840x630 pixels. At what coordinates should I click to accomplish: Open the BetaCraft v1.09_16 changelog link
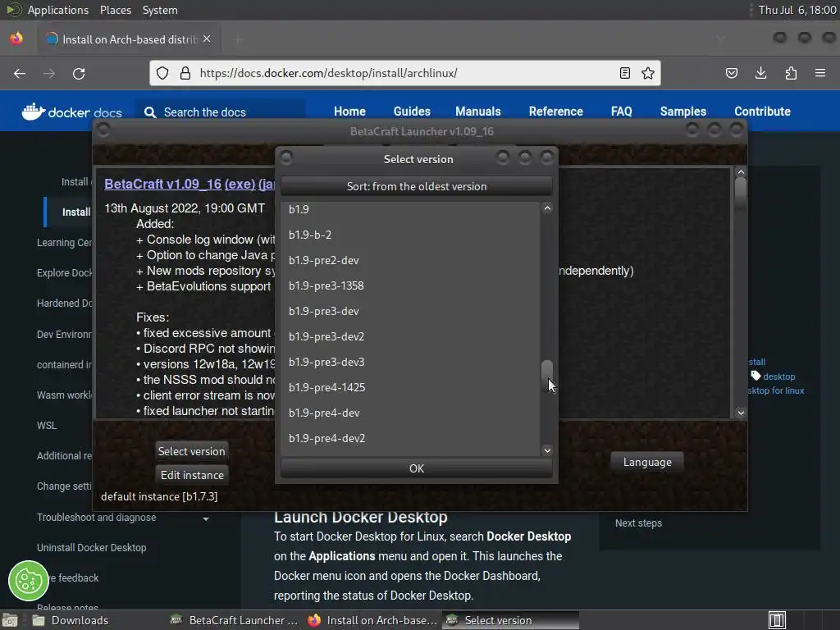(162, 184)
